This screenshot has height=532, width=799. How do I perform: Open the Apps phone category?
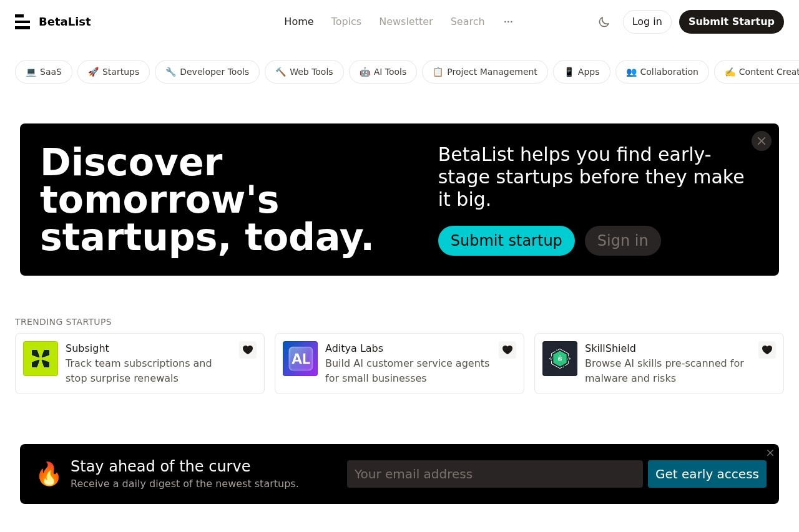pos(581,72)
